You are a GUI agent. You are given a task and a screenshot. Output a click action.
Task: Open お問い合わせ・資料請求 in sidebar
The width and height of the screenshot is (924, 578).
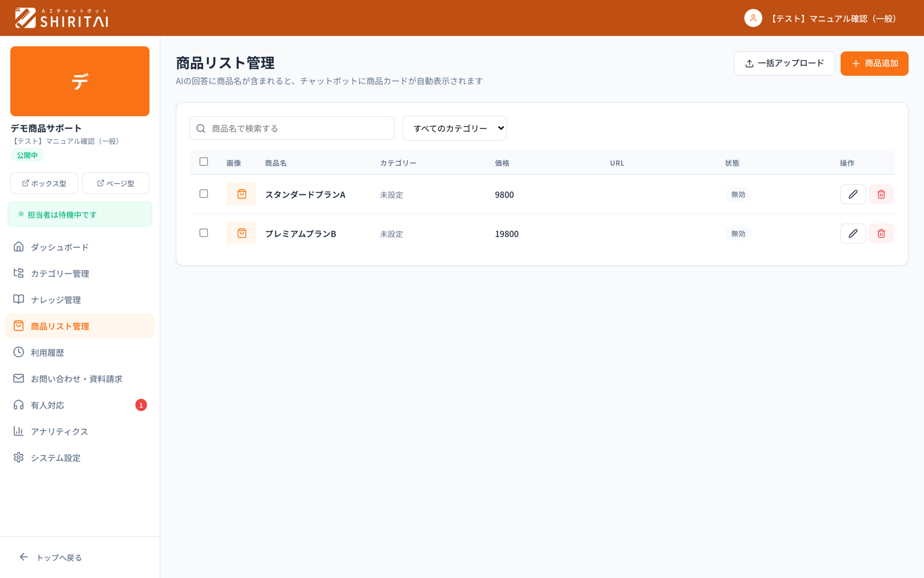(80, 379)
